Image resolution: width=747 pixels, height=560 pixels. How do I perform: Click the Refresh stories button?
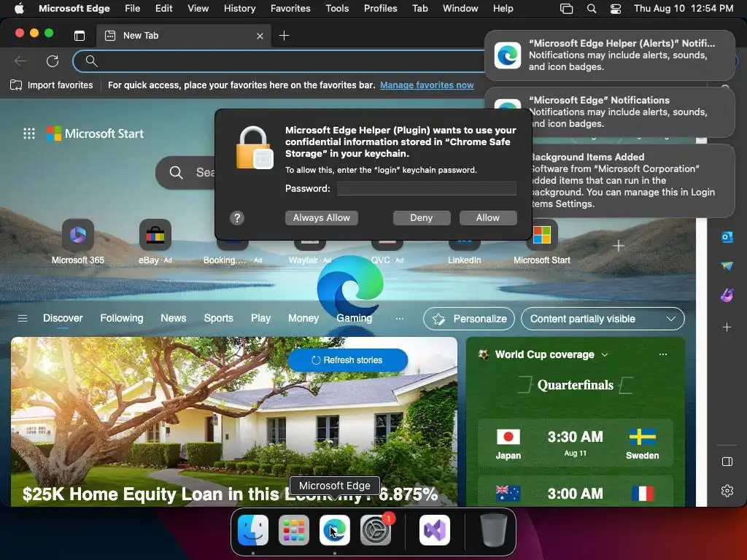(x=348, y=360)
